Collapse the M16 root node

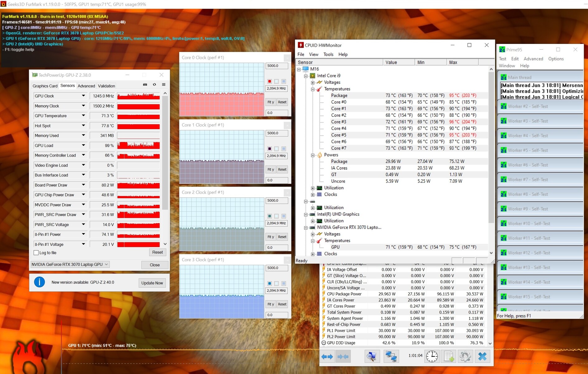[x=299, y=69]
